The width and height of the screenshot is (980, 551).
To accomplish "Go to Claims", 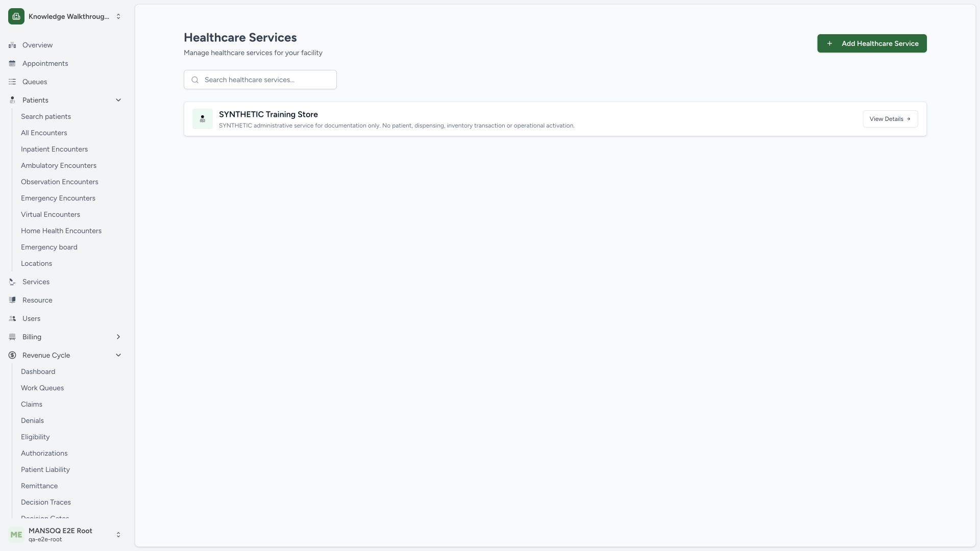I will tap(32, 404).
